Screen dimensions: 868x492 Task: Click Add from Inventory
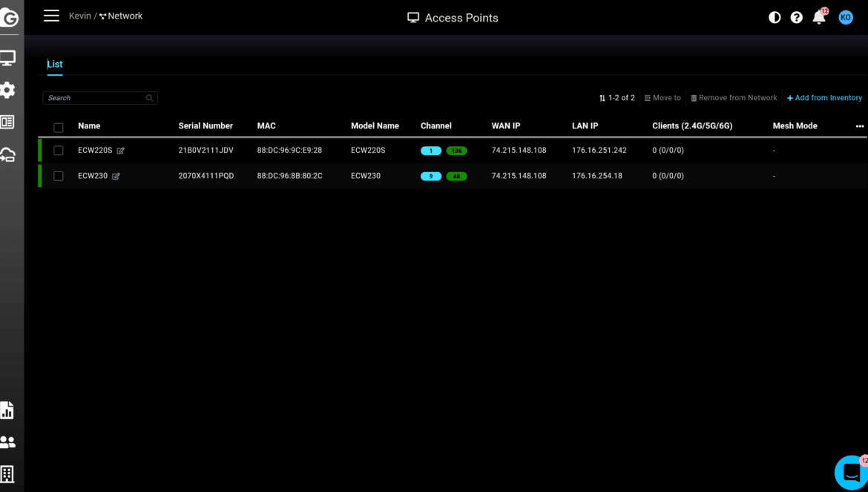(824, 98)
